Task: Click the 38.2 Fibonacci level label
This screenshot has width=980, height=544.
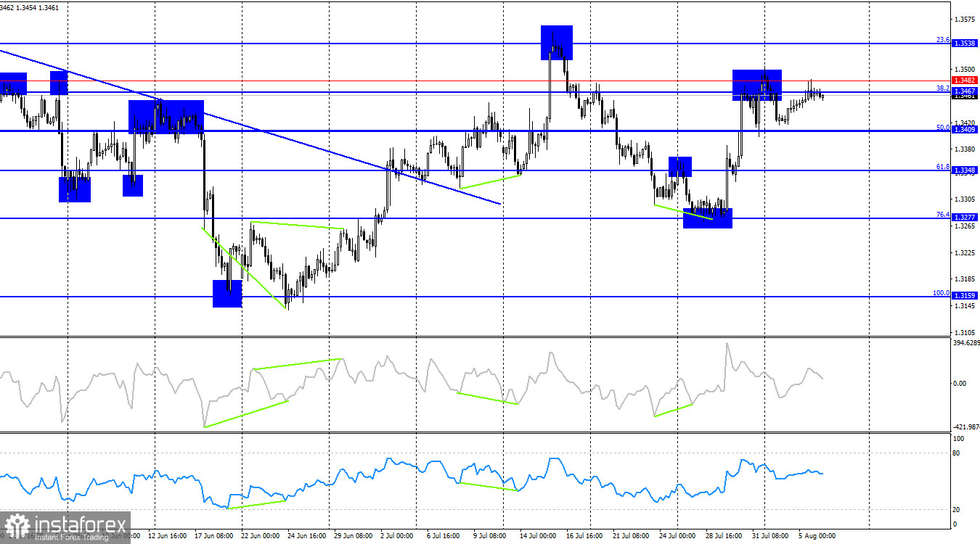Action: pos(943,88)
